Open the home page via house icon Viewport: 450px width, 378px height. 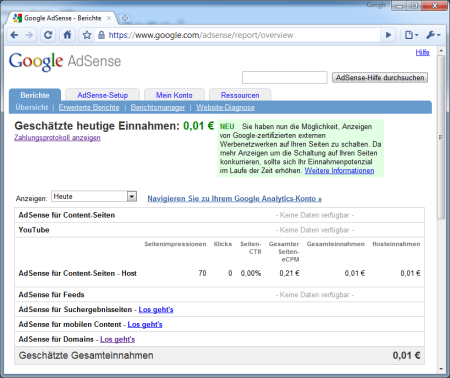67,35
